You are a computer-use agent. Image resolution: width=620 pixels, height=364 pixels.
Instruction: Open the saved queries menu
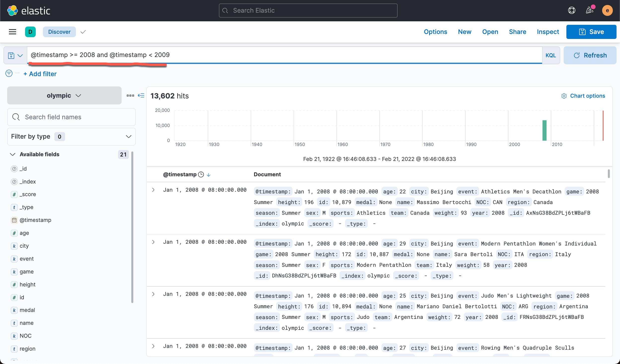(x=15, y=55)
